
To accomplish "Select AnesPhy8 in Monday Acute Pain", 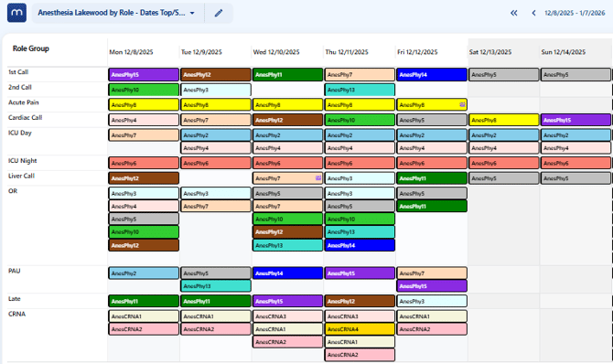I will tap(144, 105).
